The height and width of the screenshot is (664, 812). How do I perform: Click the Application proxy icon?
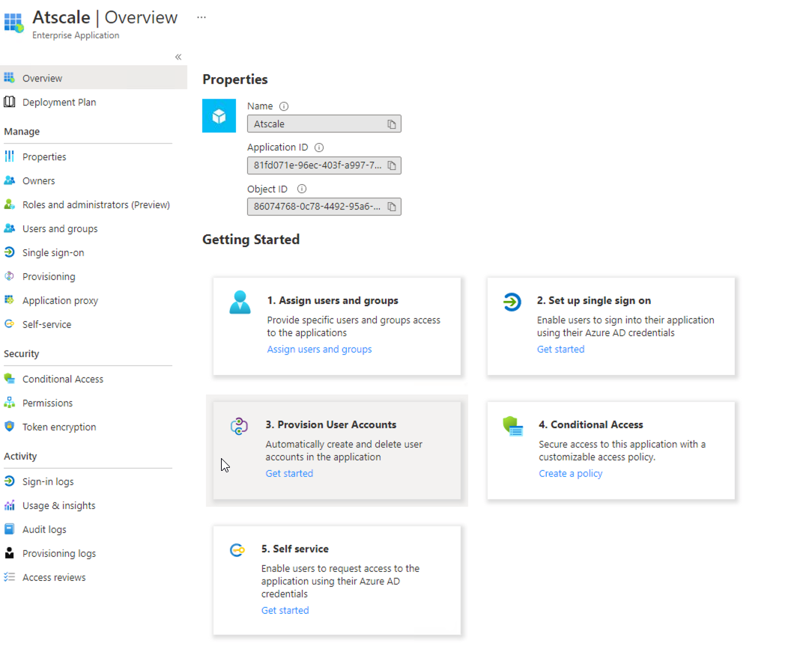coord(9,300)
